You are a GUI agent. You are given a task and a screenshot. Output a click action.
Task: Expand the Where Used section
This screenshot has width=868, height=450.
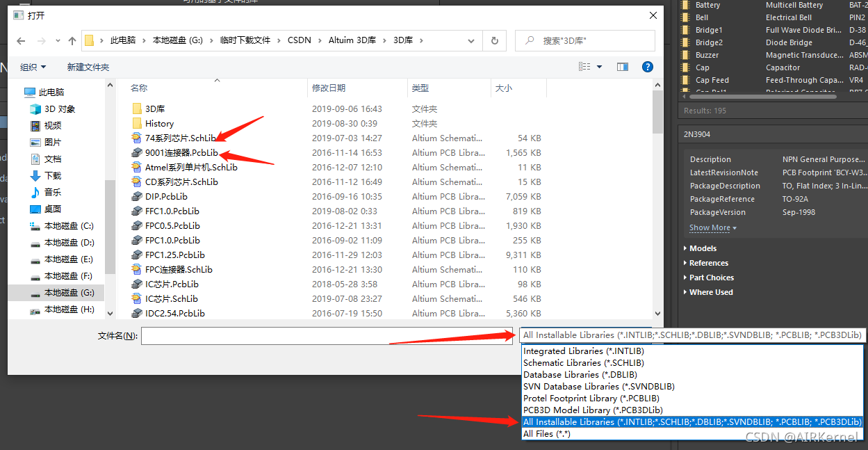(707, 292)
